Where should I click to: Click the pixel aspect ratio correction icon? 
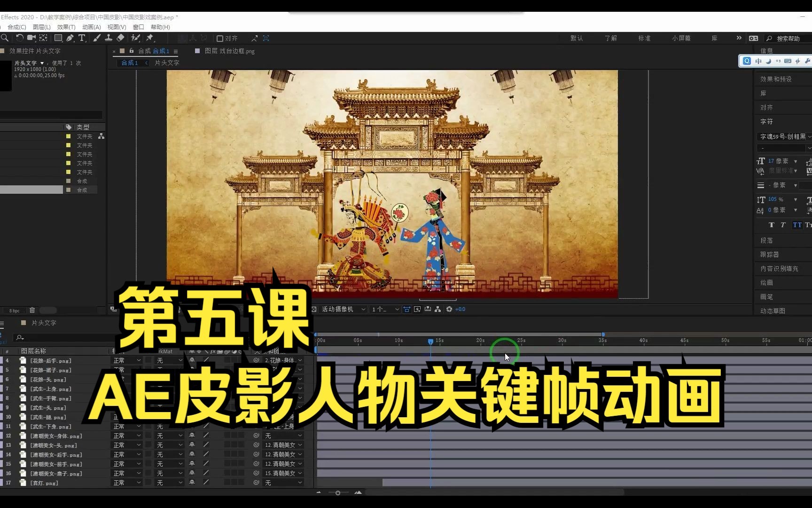click(407, 309)
